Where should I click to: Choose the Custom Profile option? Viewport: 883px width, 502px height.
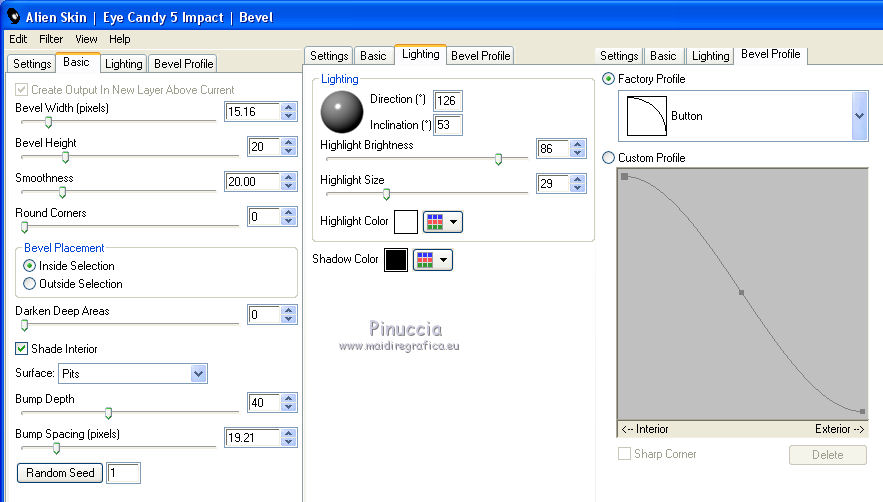pyautogui.click(x=608, y=158)
